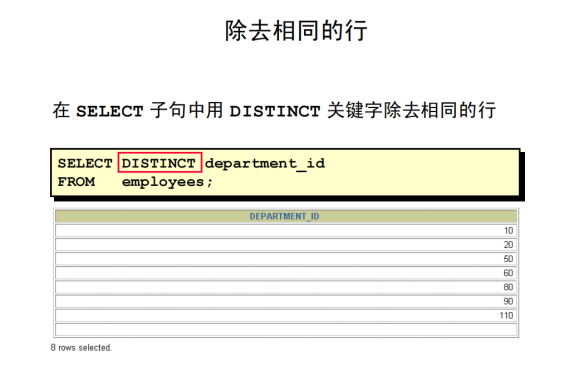Select the result row with value 10

286,231
